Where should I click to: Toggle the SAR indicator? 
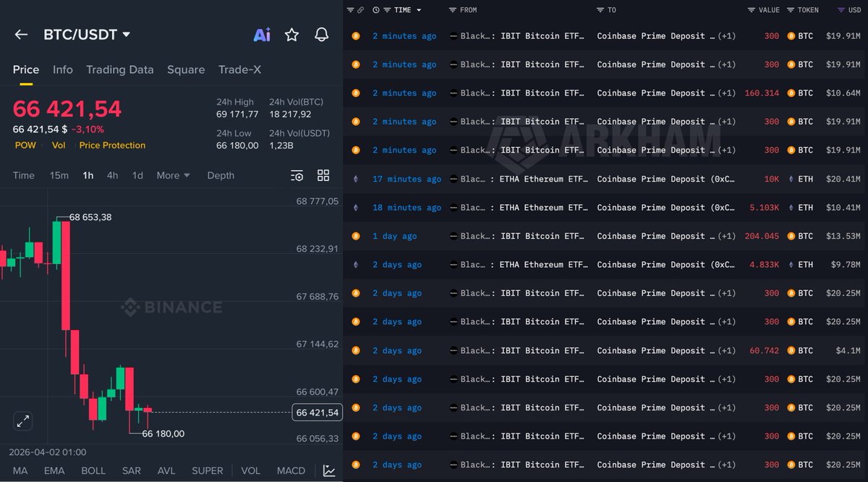[132, 470]
